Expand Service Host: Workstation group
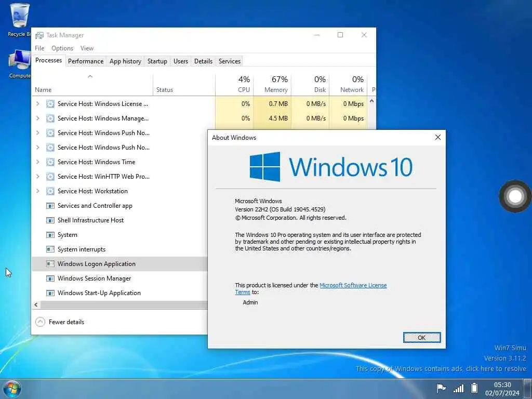The image size is (532, 399). coord(37,191)
